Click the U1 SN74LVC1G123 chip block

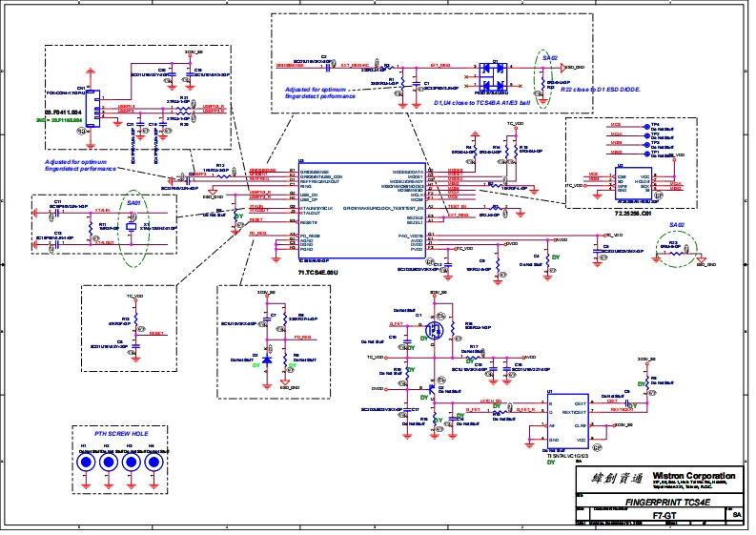tap(566, 422)
